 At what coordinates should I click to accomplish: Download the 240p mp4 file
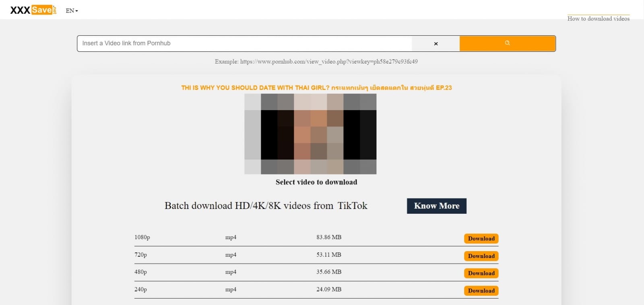[481, 291]
